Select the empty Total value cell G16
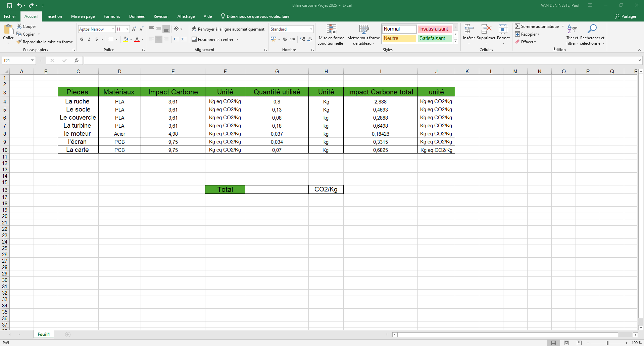 pyautogui.click(x=277, y=189)
